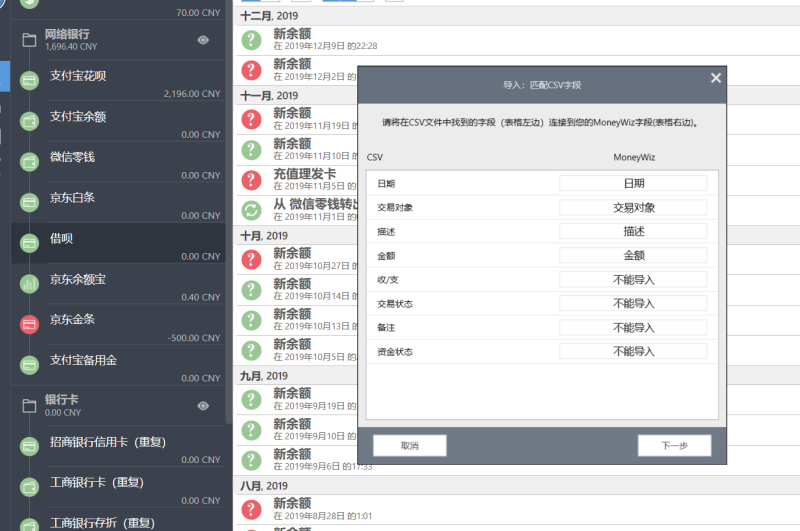Click the 京东白条 card icon
This screenshot has height=531, width=800.
(29, 203)
